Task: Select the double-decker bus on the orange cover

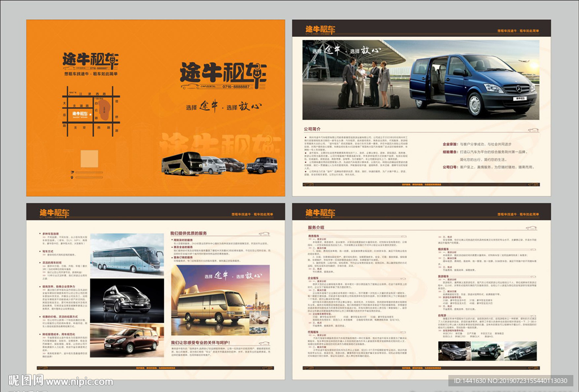Action: click(182, 163)
